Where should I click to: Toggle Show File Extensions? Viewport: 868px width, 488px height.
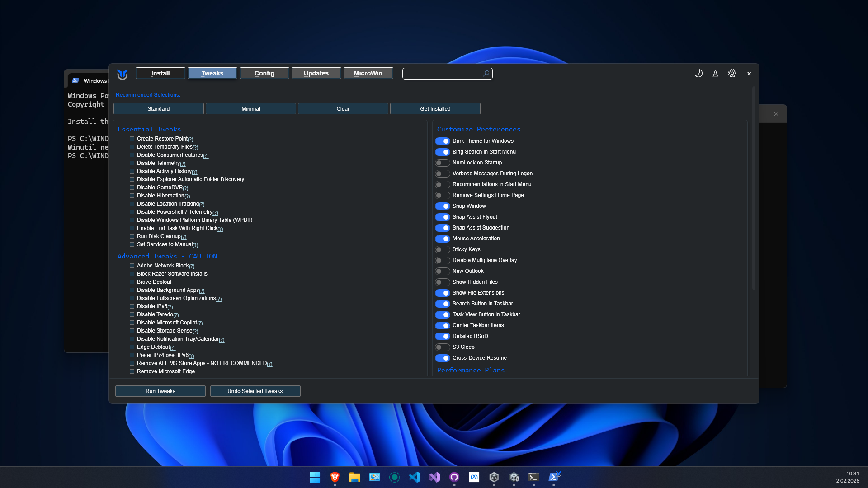click(x=443, y=293)
